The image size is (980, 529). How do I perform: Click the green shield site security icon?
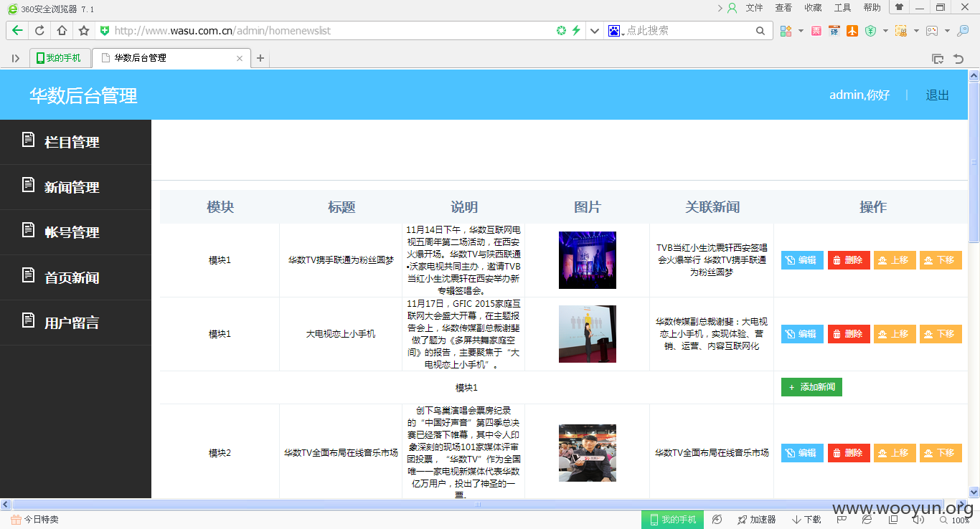pyautogui.click(x=105, y=31)
